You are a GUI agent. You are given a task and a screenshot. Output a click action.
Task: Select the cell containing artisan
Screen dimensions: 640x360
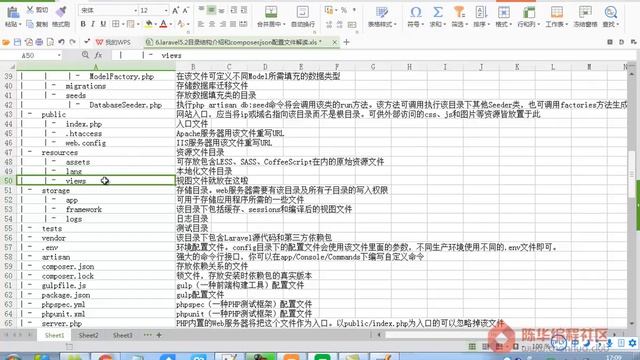click(96, 257)
